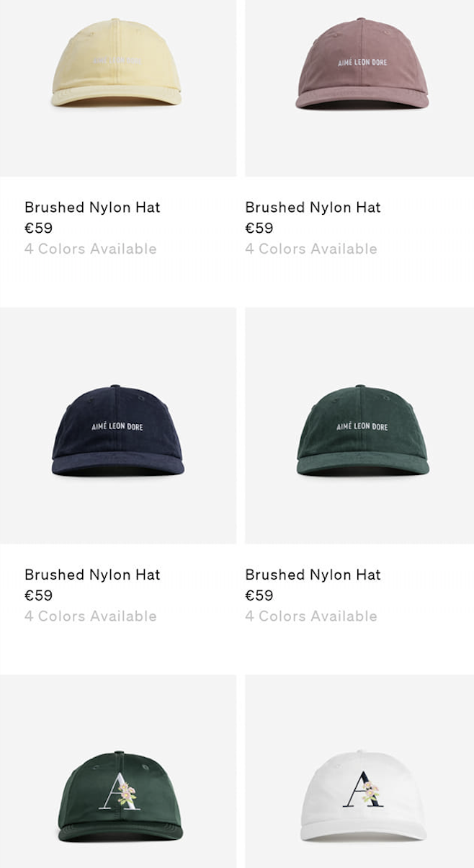Click the €59 price under the mauve cap
Viewport: 474px width, 868px height.
tap(259, 229)
